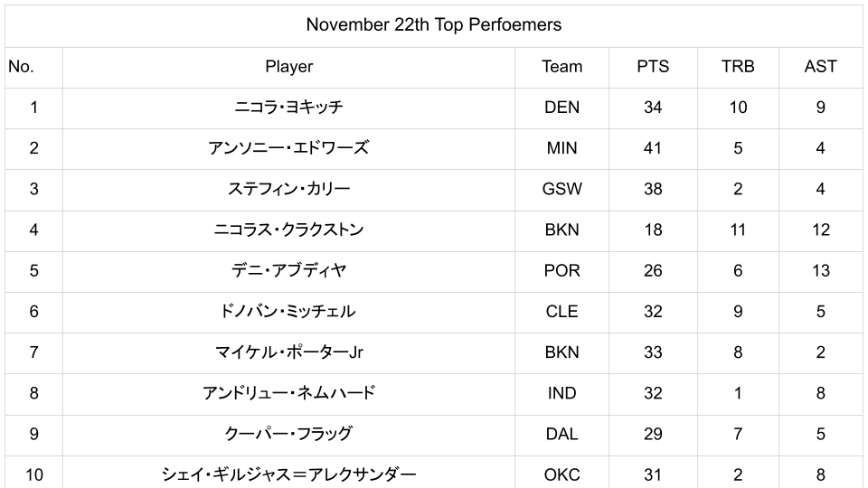This screenshot has width=868, height=488.
Task: Select player 'ドノバン・ミッチェル' cell
Action: pyautogui.click(x=288, y=311)
